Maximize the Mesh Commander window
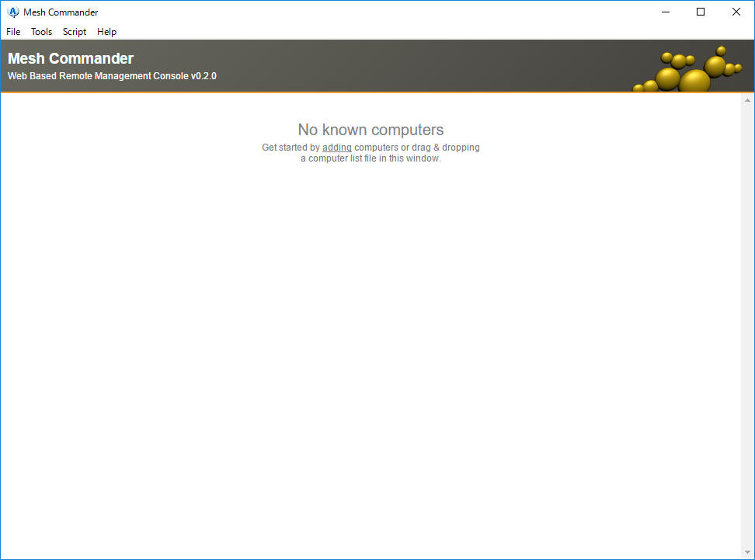Viewport: 755px width, 560px height. [701, 12]
